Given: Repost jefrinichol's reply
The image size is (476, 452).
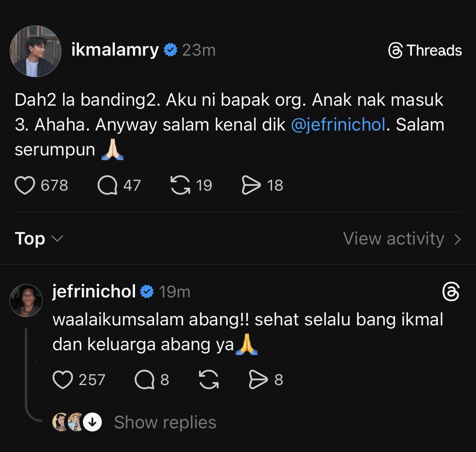Looking at the screenshot, I should coord(208,380).
